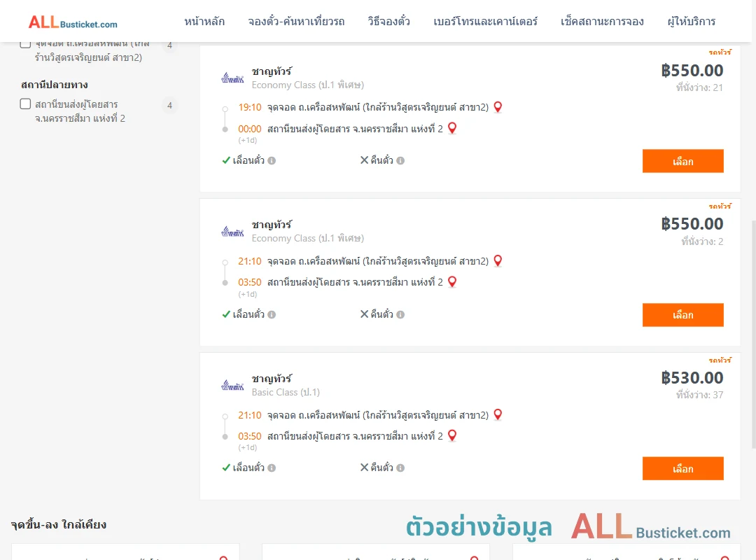Screen dimensions: 756x560
Task: Open วิธีจองตั๋ว menu item
Action: tap(388, 22)
